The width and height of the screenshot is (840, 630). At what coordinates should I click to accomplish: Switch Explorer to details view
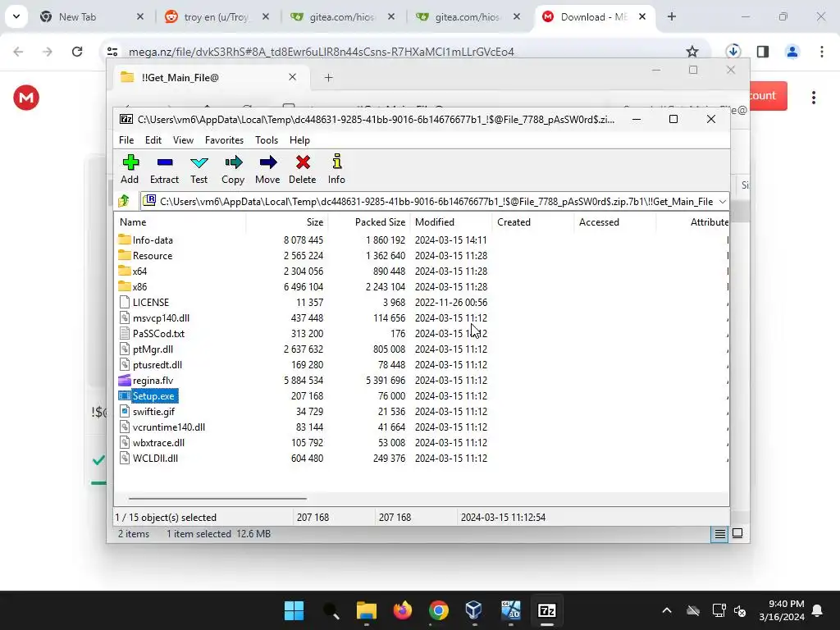pos(719,533)
